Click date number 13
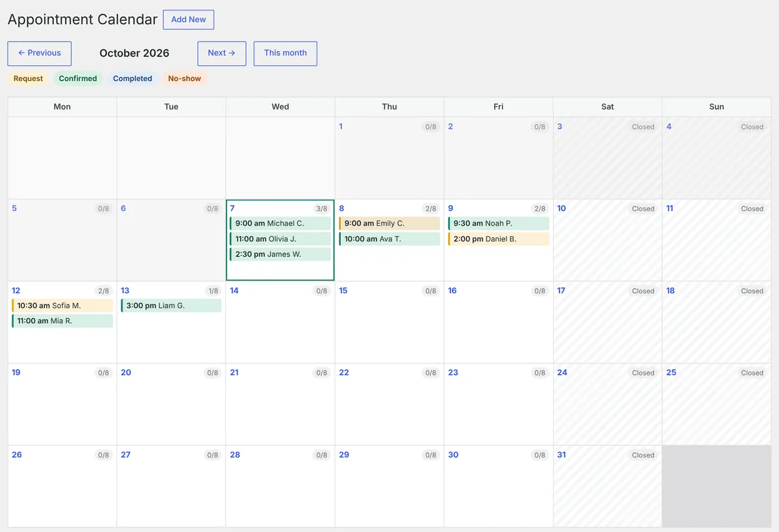This screenshot has width=779, height=532. (x=125, y=291)
